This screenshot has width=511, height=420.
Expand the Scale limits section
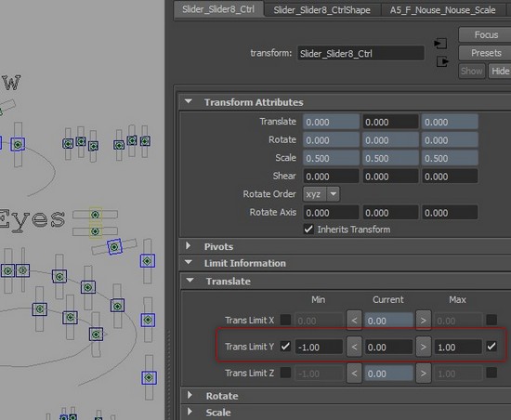pyautogui.click(x=190, y=412)
